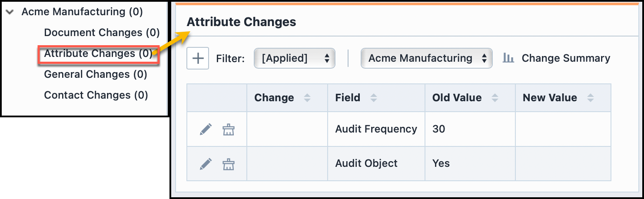Image resolution: width=644 pixels, height=199 pixels.
Task: Edit the Audit Frequency row with pencil icon
Action: coord(206,129)
